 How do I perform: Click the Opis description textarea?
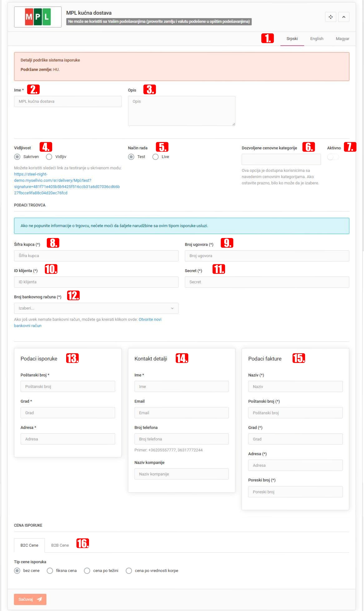click(x=182, y=111)
